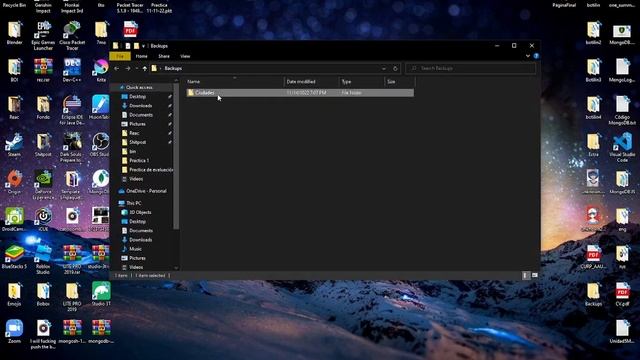Click the Up one level arrow
The width and height of the screenshot is (640, 360).
tap(144, 69)
